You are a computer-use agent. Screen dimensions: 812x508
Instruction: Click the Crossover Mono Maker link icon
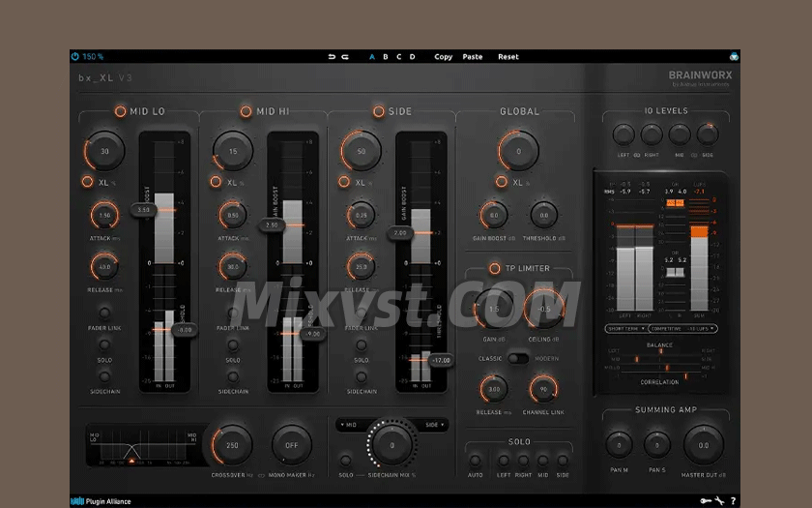point(262,475)
